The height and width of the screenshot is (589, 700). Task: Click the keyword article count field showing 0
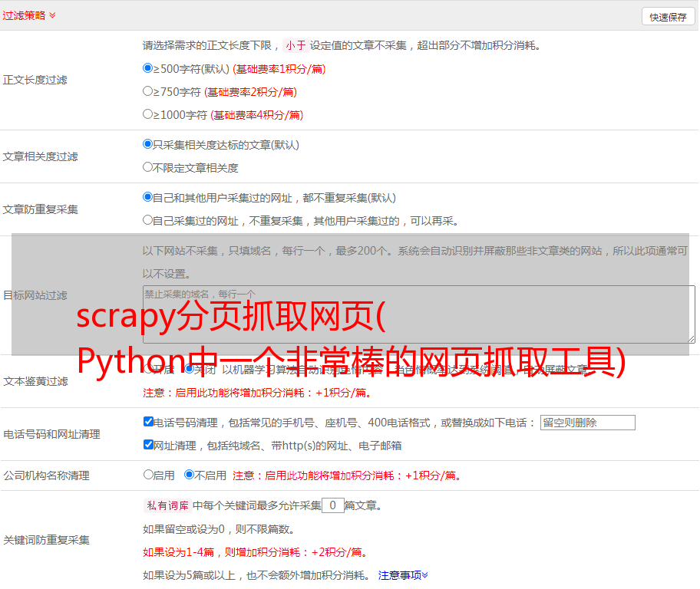click(x=332, y=505)
